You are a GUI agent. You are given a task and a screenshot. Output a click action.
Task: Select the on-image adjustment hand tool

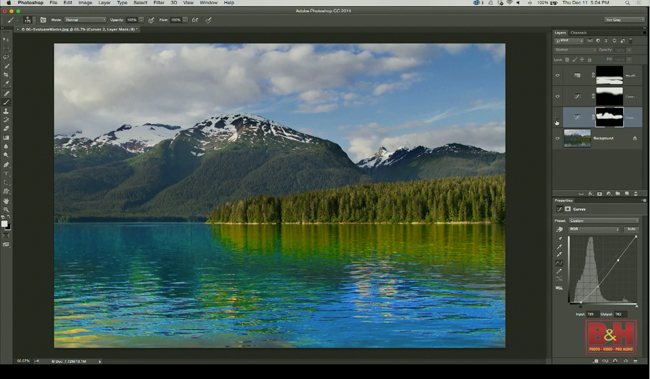[559, 229]
